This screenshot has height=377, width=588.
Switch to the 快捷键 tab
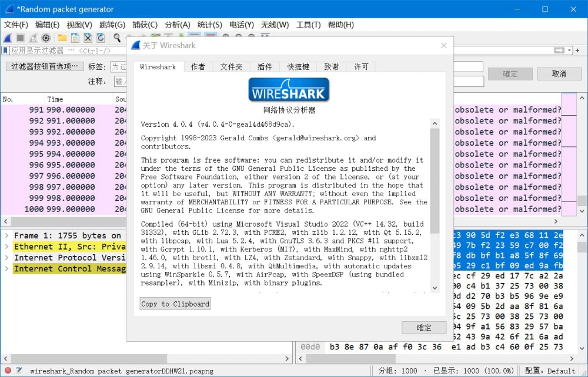[298, 67]
